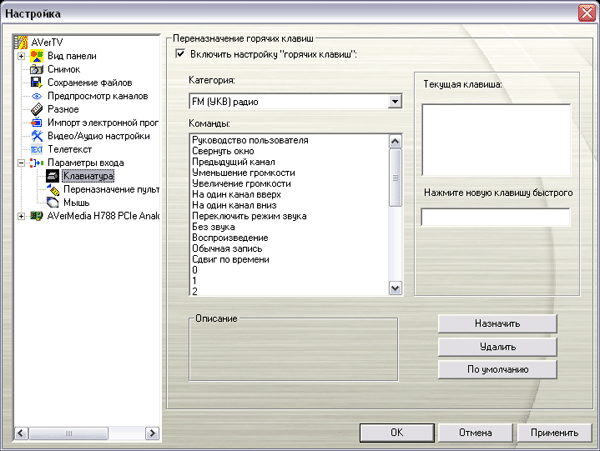The width and height of the screenshot is (600, 451).
Task: Click the По умолчанию button
Action: pyautogui.click(x=497, y=370)
